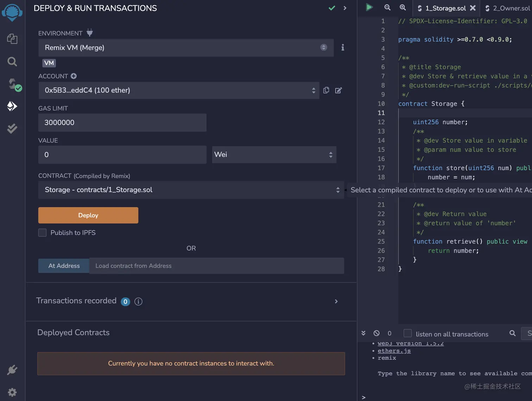Copy account address to clipboard
This screenshot has height=401, width=532.
[x=326, y=90]
